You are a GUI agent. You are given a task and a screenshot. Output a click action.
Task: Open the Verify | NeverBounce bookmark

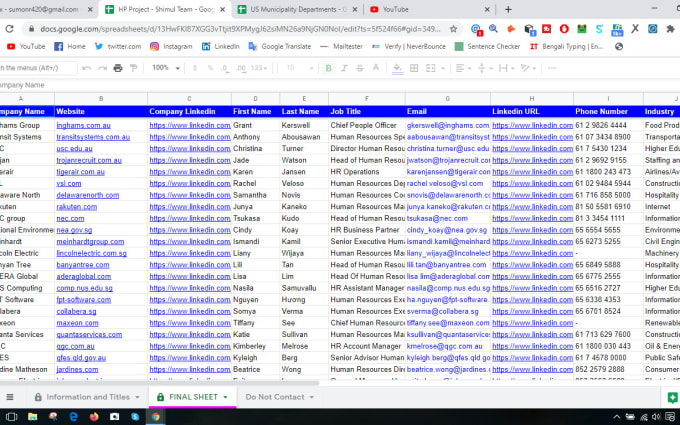coord(409,46)
